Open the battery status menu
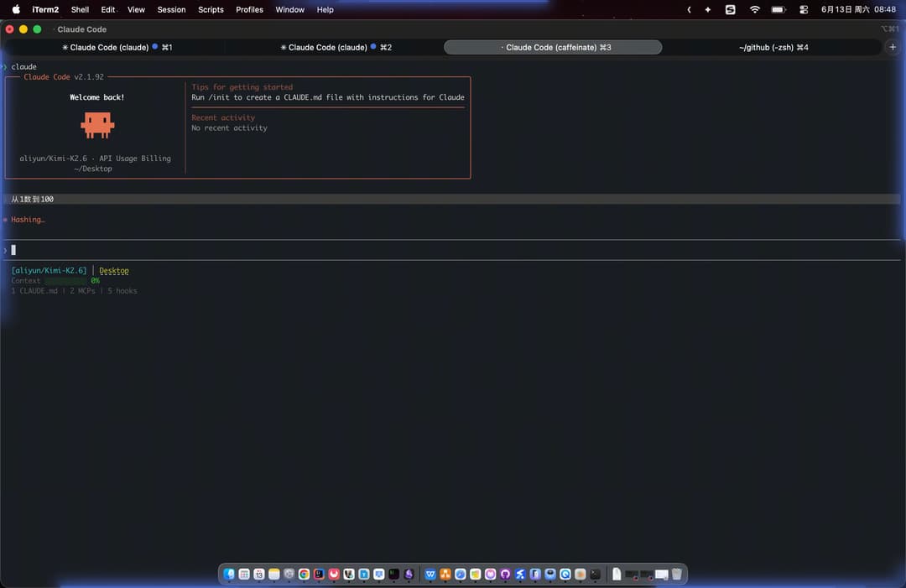Image resolution: width=906 pixels, height=588 pixels. click(x=778, y=9)
